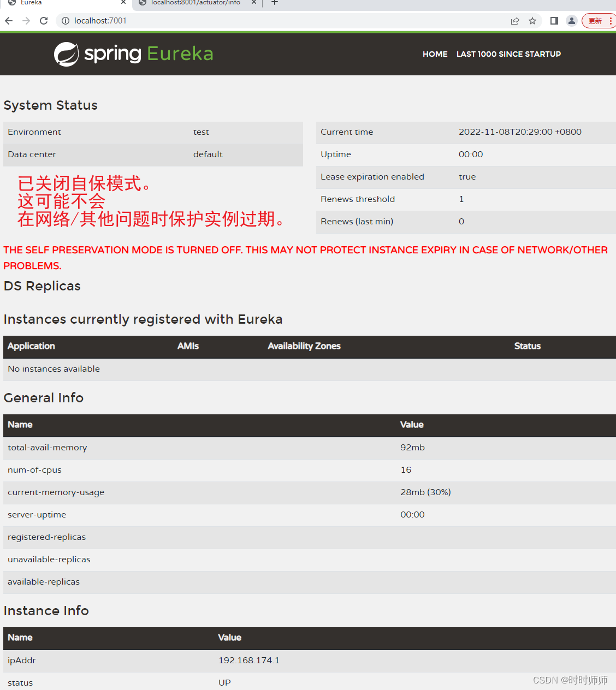Click the Renews threshold label
Viewport: 616px width, 690px height.
(x=358, y=199)
